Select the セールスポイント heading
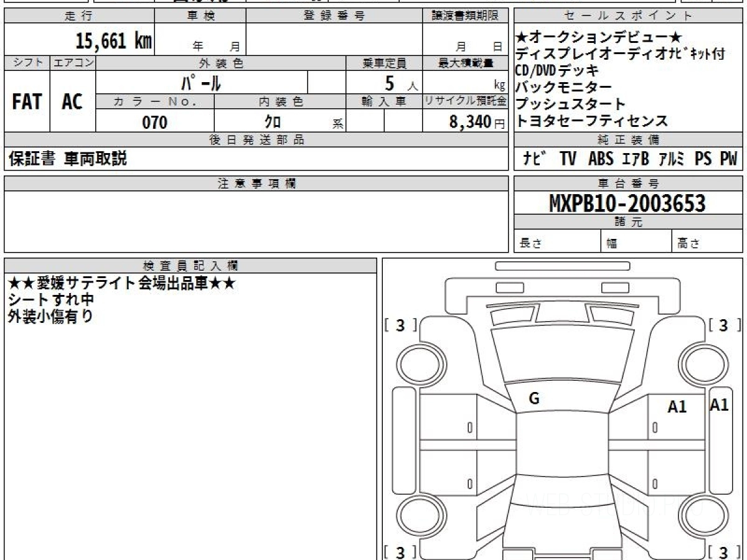The image size is (747, 560). pos(628,16)
